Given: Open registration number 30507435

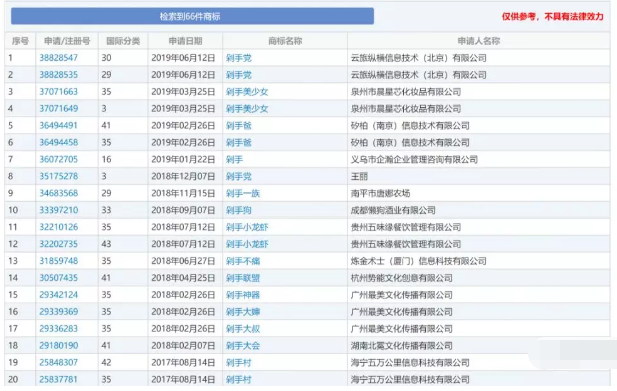Looking at the screenshot, I should (x=58, y=278).
